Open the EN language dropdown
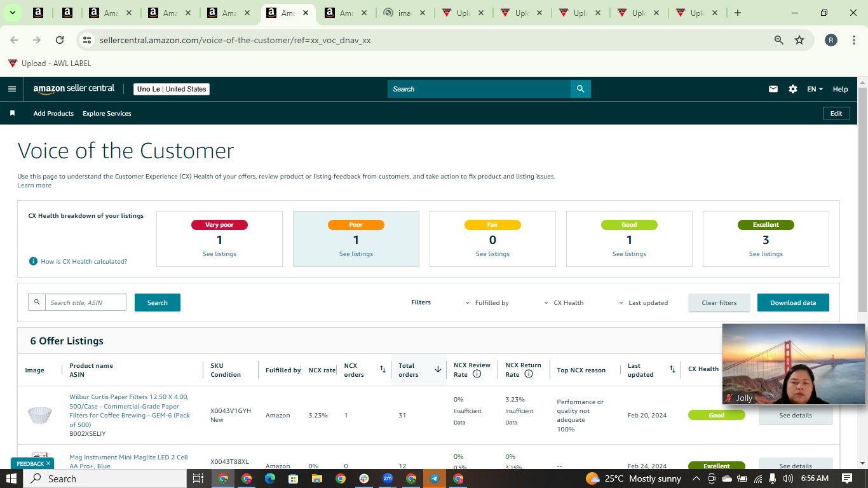 (815, 89)
